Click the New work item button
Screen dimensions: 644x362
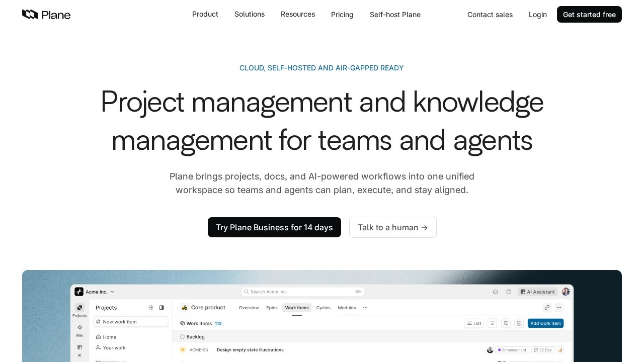click(131, 322)
